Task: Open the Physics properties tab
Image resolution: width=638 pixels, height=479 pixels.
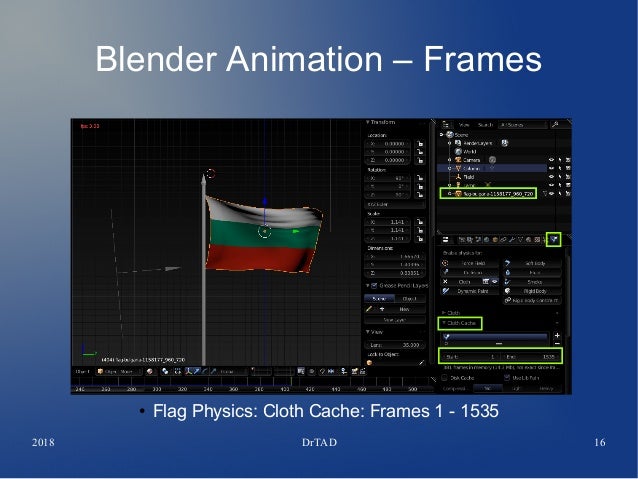Action: (554, 239)
